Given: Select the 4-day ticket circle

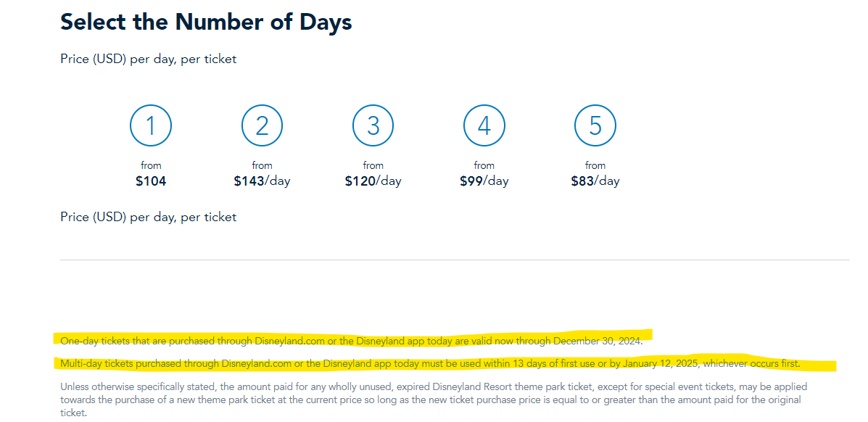Looking at the screenshot, I should (484, 126).
